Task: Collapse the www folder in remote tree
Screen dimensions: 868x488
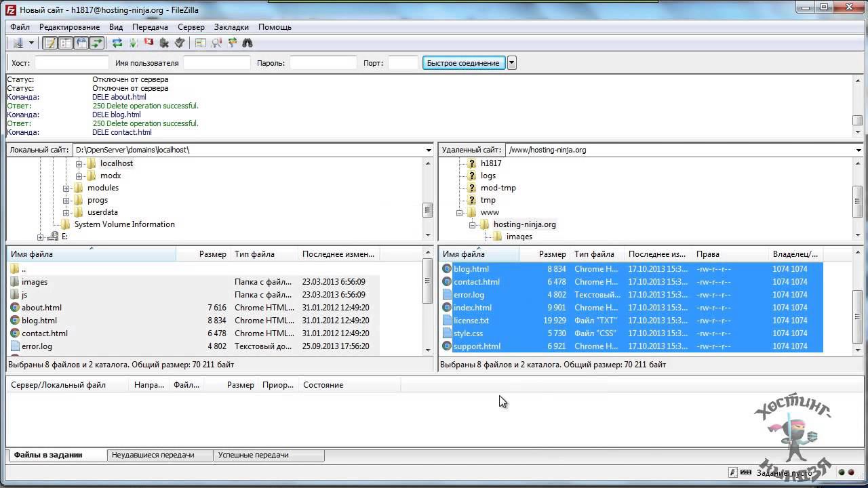Action: click(459, 212)
